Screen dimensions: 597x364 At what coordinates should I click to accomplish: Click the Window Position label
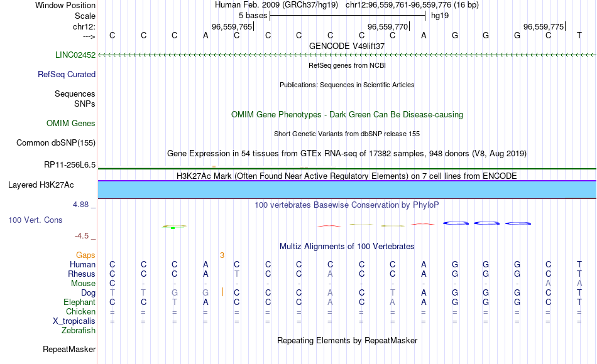(x=65, y=5)
